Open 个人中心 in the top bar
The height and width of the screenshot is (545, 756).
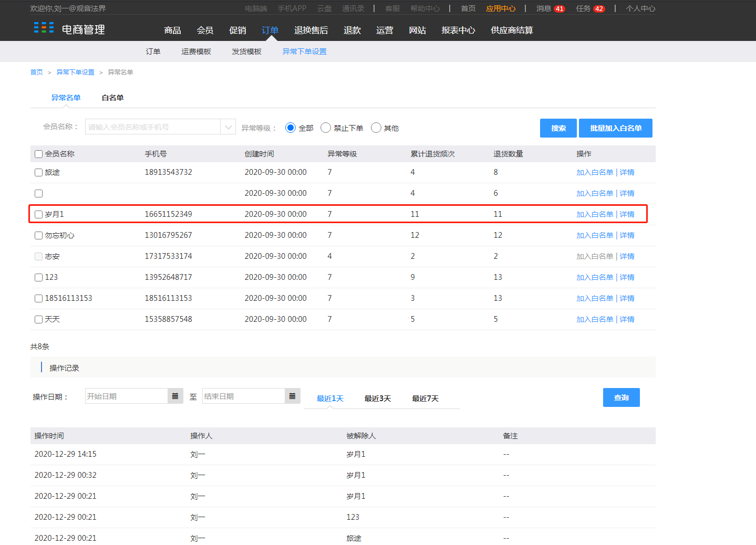(x=640, y=9)
